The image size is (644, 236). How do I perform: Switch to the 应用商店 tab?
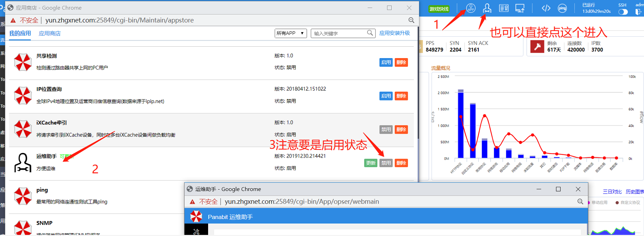pyautogui.click(x=50, y=34)
